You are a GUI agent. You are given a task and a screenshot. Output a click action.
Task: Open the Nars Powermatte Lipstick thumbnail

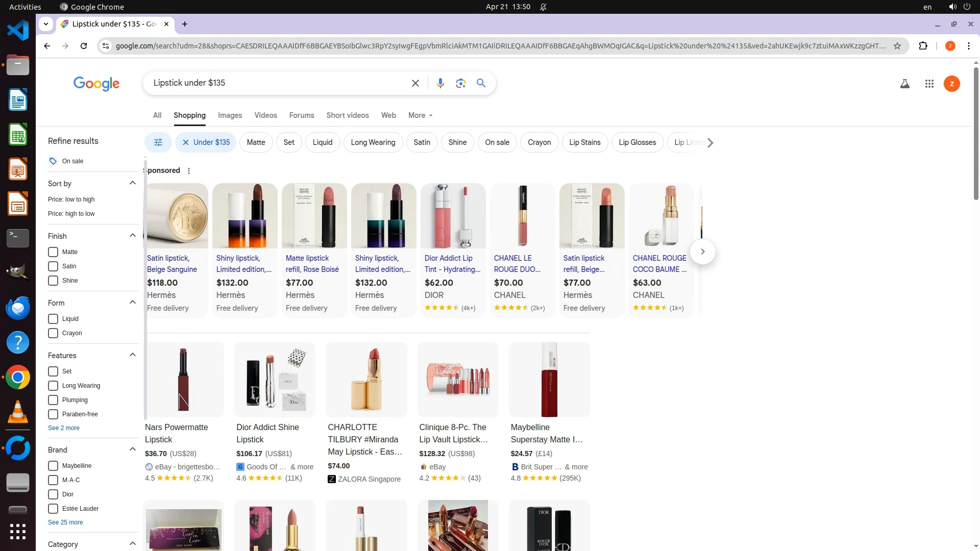pos(183,380)
